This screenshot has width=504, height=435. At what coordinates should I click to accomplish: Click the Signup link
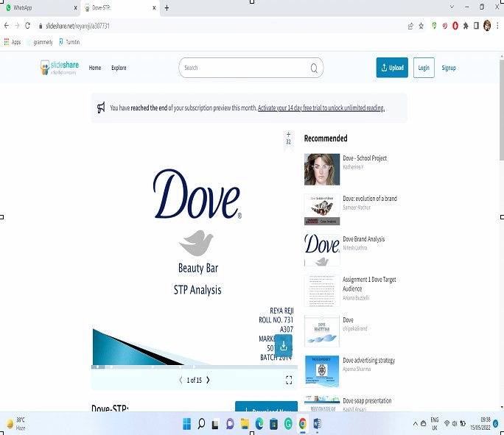point(449,68)
